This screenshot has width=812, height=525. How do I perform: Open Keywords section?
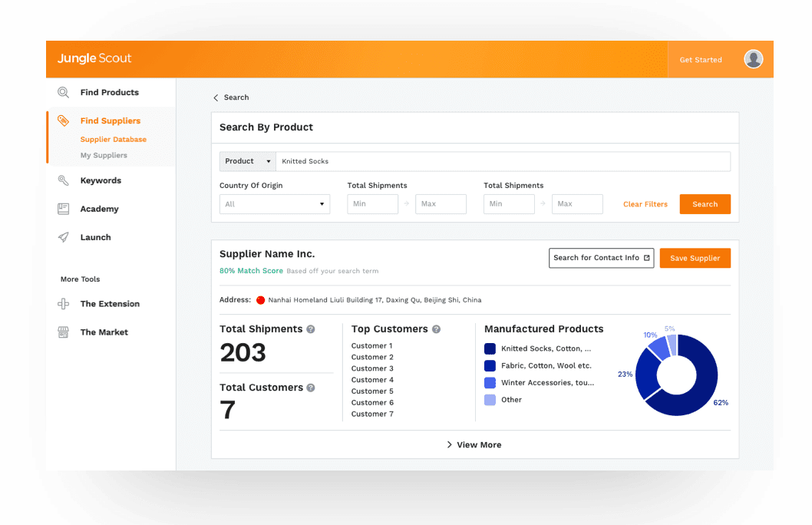click(101, 180)
